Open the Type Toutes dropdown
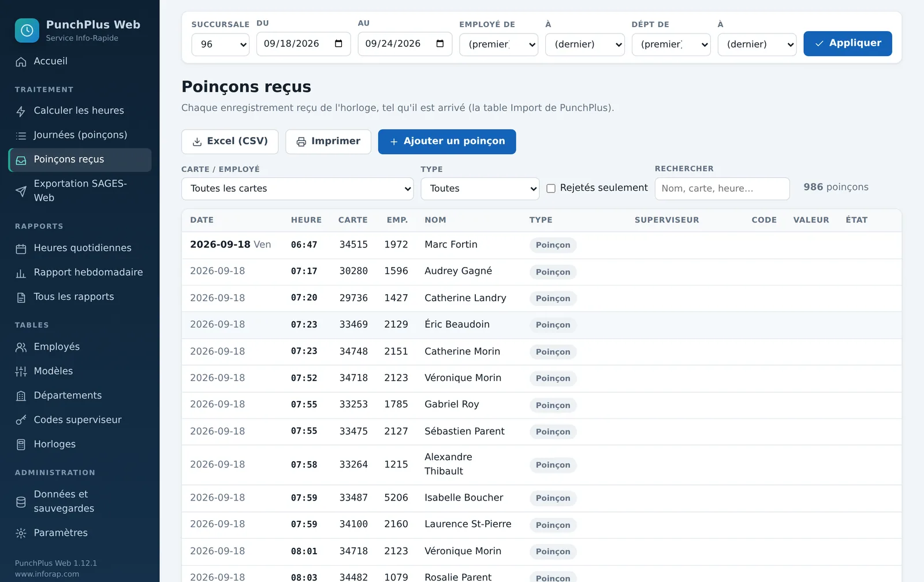The width and height of the screenshot is (924, 582). tap(480, 189)
